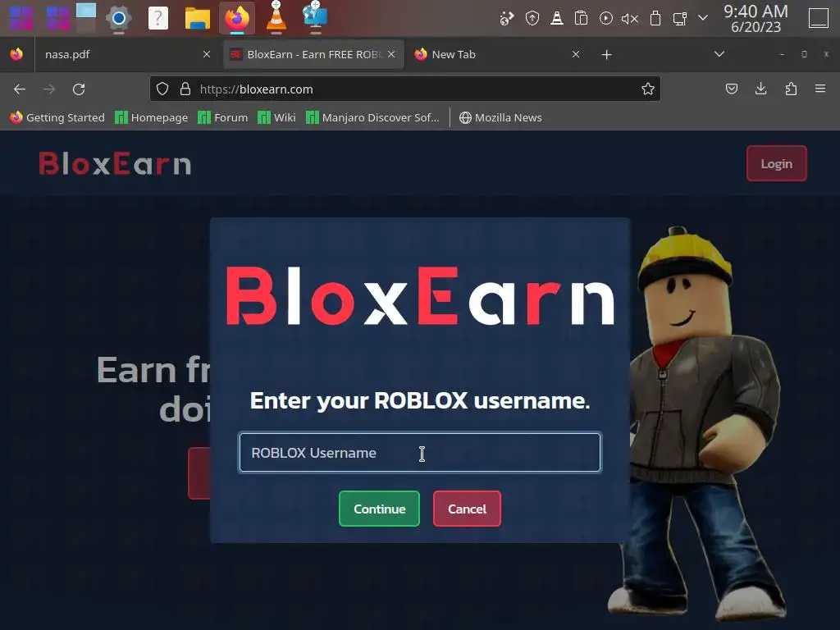Open tracking protection shield in address bar
Viewport: 840px width, 630px height.
point(162,89)
